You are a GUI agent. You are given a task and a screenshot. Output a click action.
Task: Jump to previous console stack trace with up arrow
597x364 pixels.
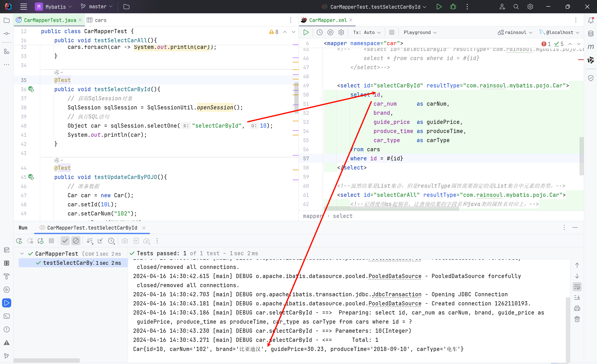pyautogui.click(x=577, y=265)
